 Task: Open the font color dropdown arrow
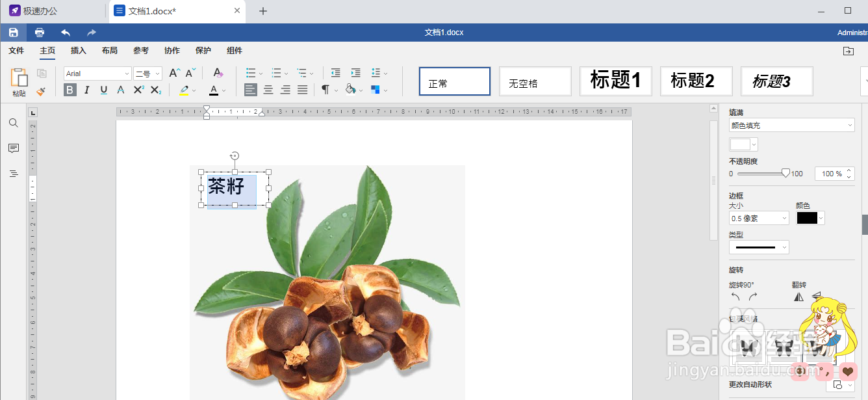point(224,90)
